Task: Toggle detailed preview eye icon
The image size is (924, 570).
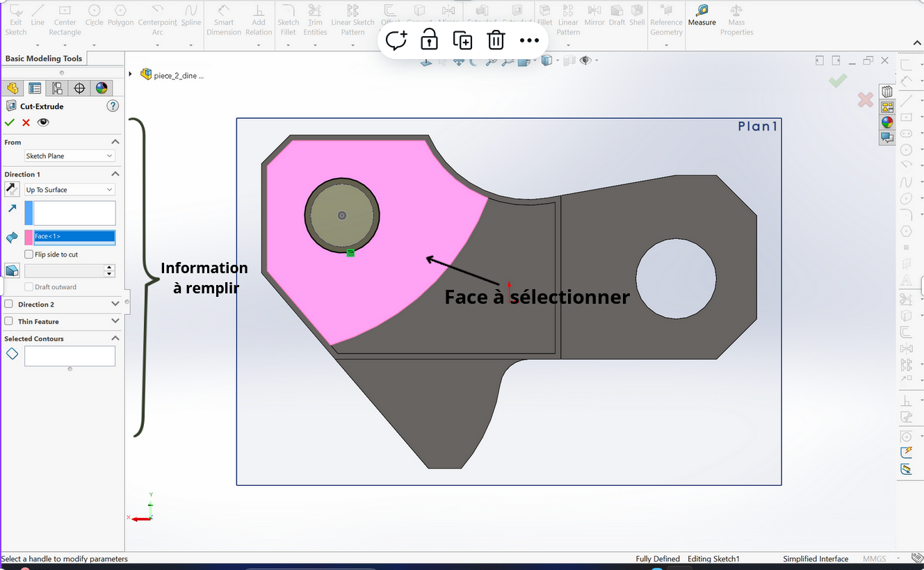Action: (x=43, y=122)
